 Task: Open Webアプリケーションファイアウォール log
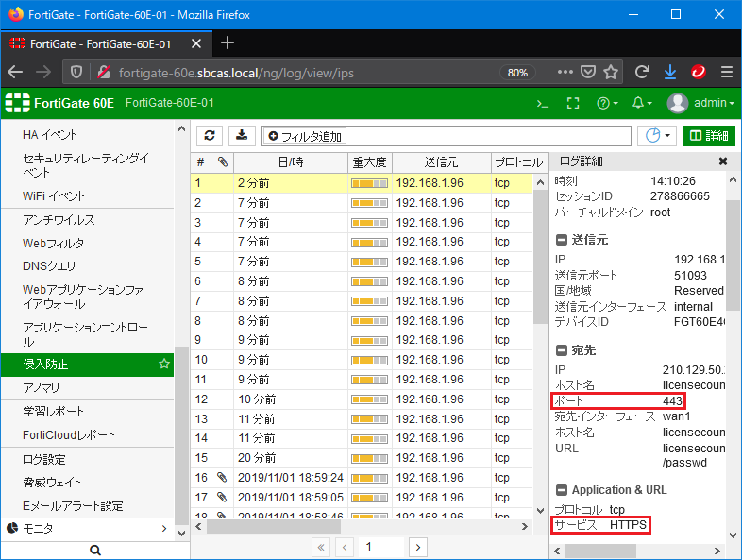(x=83, y=297)
